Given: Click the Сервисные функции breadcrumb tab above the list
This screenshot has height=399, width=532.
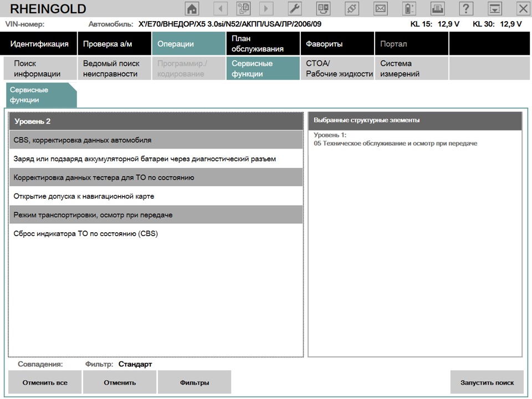Looking at the screenshot, I should pyautogui.click(x=42, y=95).
